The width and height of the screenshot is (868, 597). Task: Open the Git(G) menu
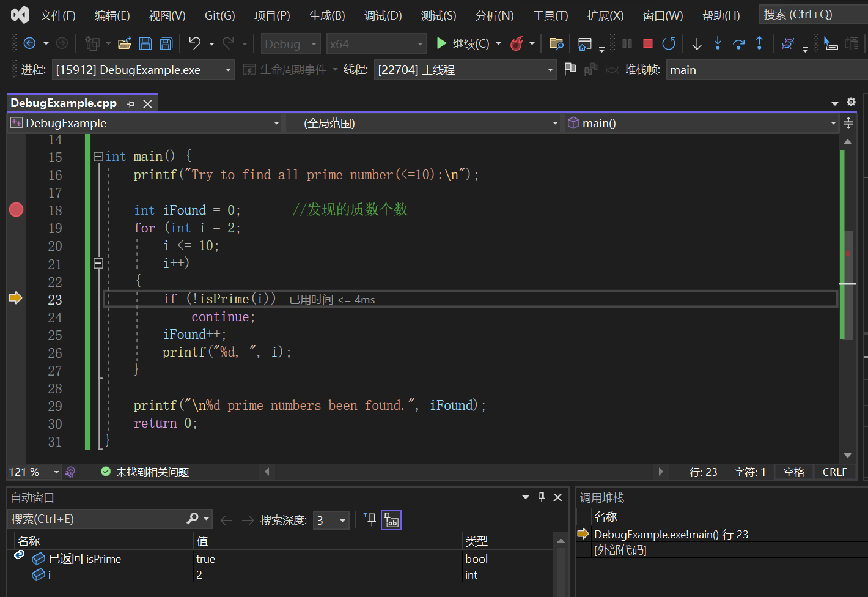219,15
